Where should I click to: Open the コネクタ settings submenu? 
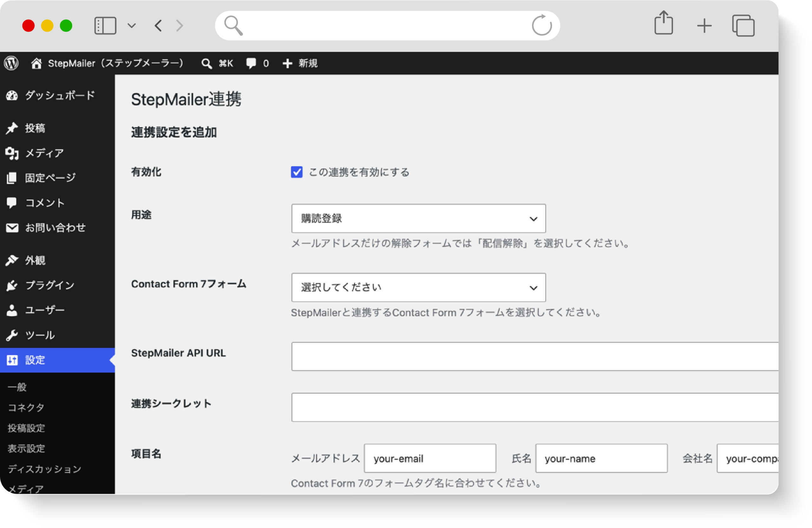coord(26,407)
